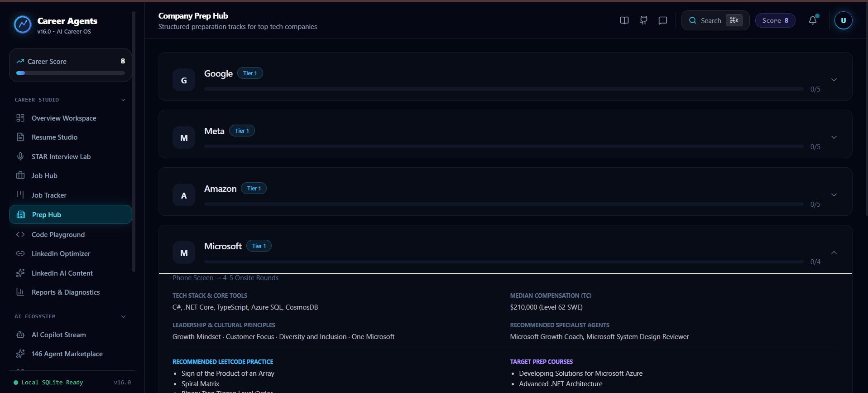The image size is (868, 393).
Task: Click the Microsoft track progress bar
Action: point(504,262)
